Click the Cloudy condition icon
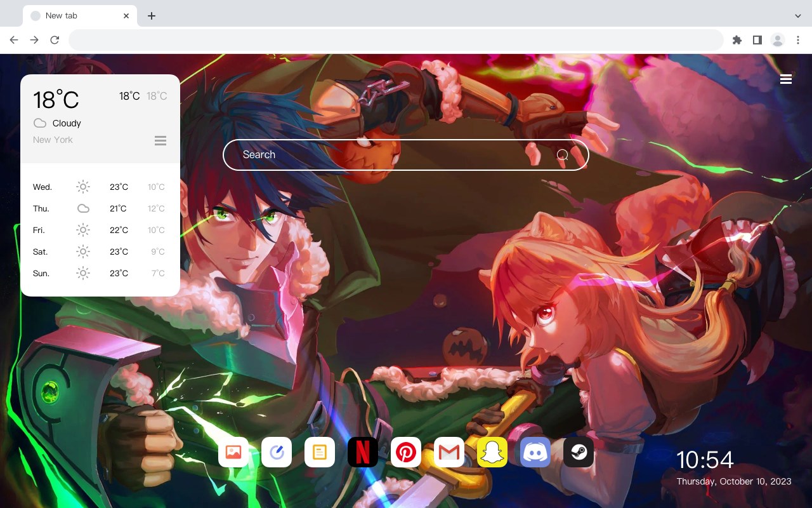 click(39, 123)
